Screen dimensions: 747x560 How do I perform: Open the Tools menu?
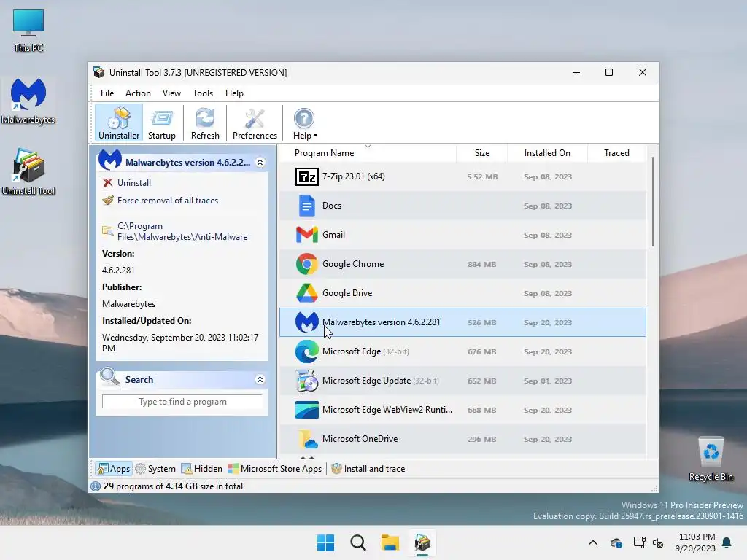pos(203,93)
